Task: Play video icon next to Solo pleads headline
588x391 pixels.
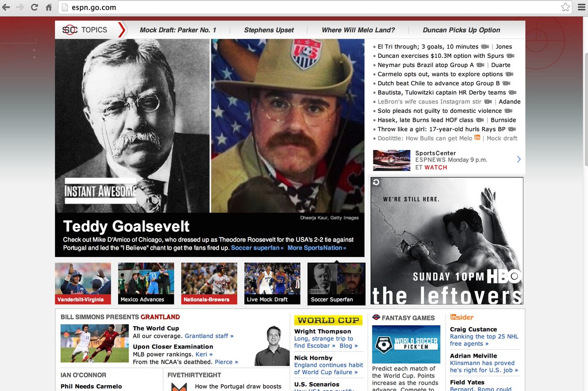Action: [x=508, y=111]
